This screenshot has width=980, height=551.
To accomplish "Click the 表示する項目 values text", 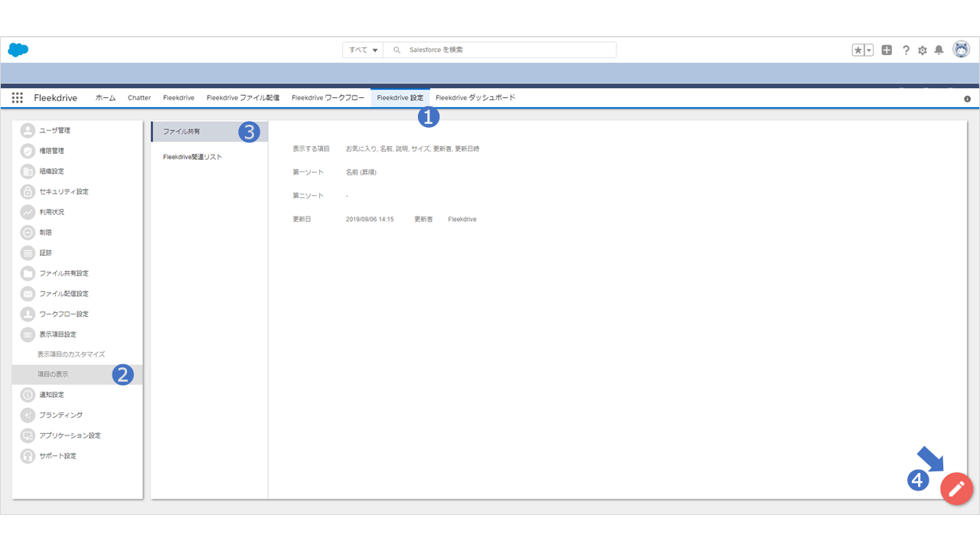I will pyautogui.click(x=413, y=148).
